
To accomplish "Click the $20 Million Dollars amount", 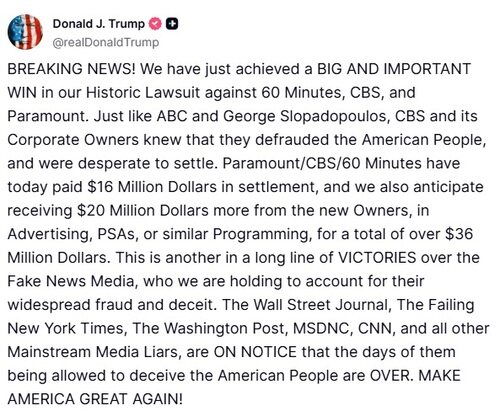I will click(x=142, y=211).
